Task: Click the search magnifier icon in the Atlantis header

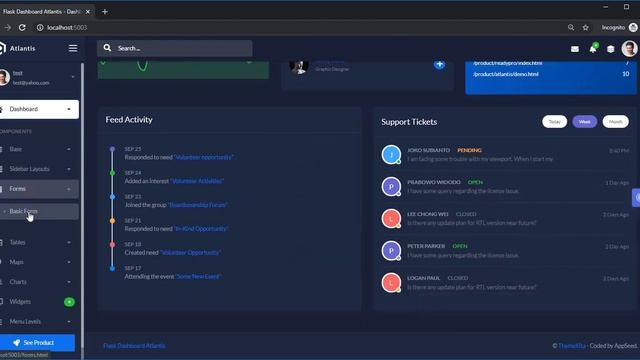Action: (x=107, y=48)
